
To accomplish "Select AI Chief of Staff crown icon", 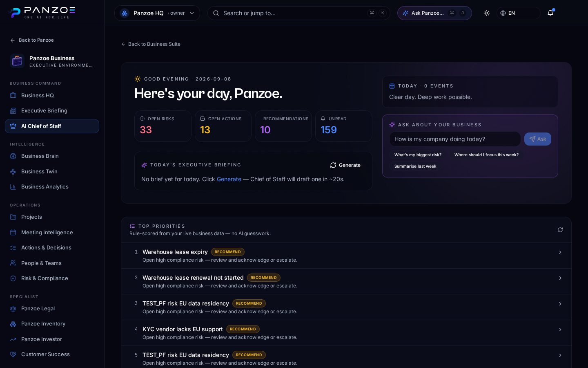I will coord(13,126).
